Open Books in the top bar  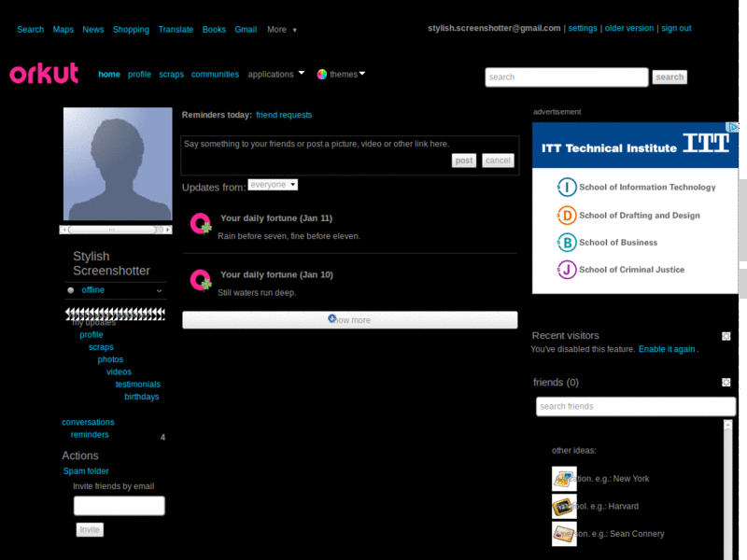[214, 30]
